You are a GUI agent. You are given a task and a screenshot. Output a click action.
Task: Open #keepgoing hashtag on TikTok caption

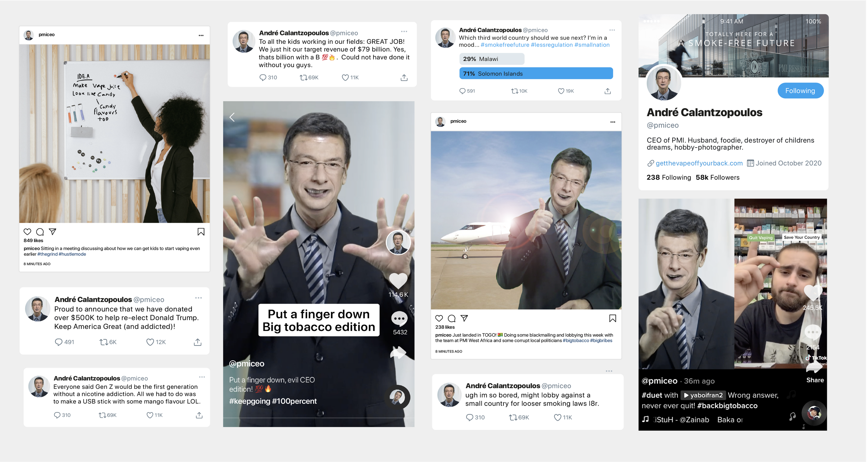250,401
